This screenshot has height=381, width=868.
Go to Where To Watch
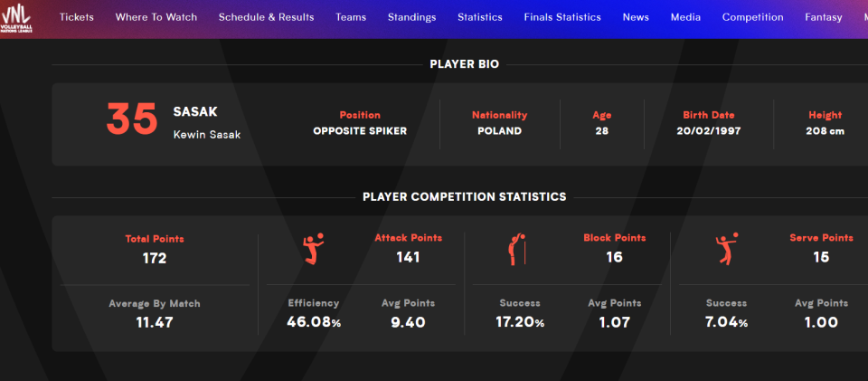(x=156, y=17)
